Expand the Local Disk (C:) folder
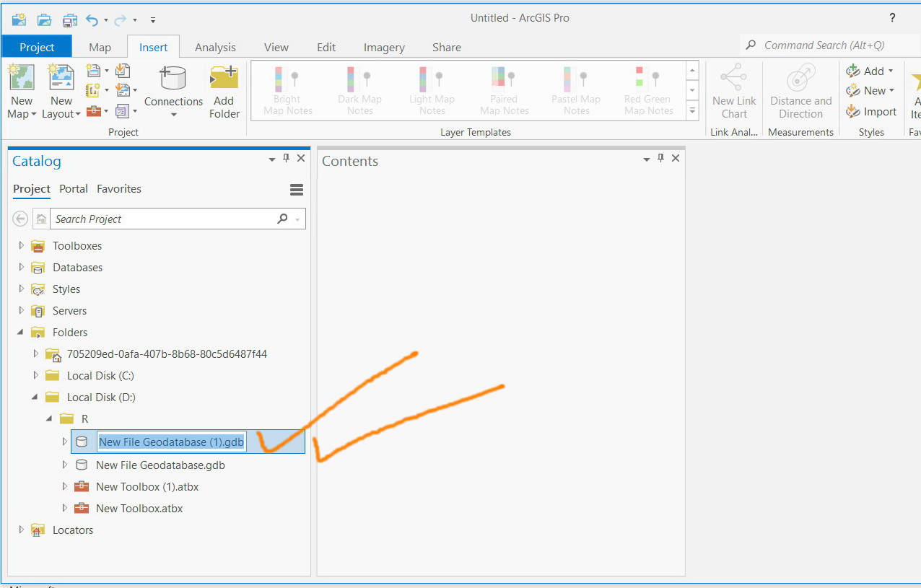Viewport: 921px width, 588px height. (35, 376)
